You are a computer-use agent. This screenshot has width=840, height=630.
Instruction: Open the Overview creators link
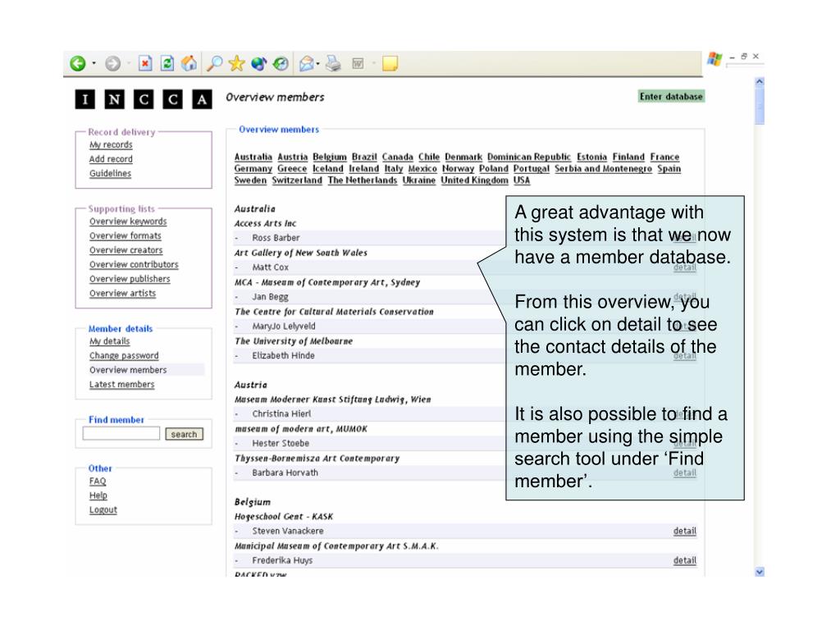point(126,250)
